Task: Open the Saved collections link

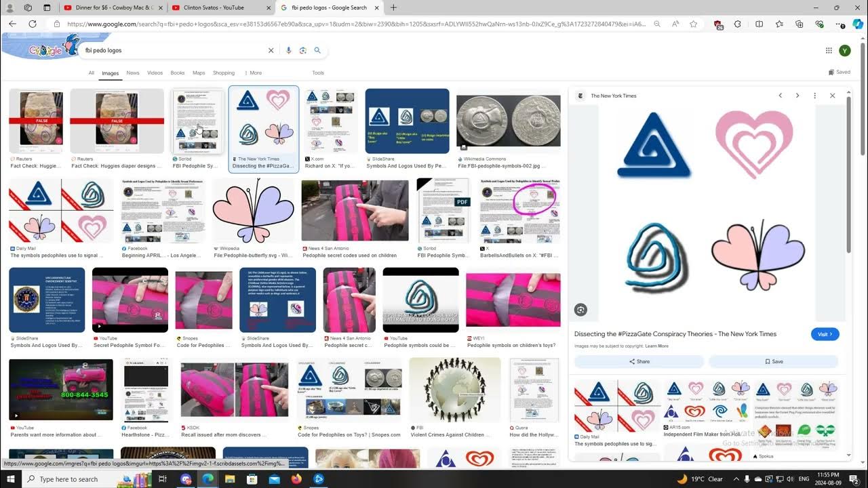Action: pyautogui.click(x=840, y=72)
